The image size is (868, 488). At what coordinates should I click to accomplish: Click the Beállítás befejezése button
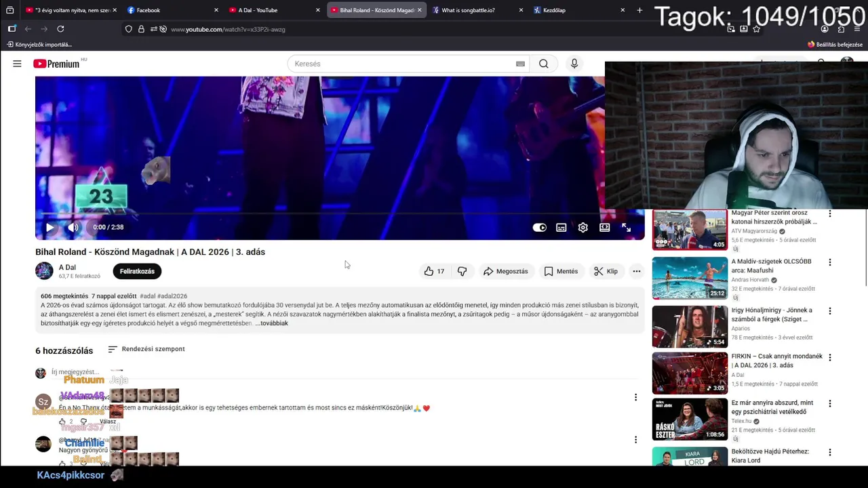tap(835, 45)
